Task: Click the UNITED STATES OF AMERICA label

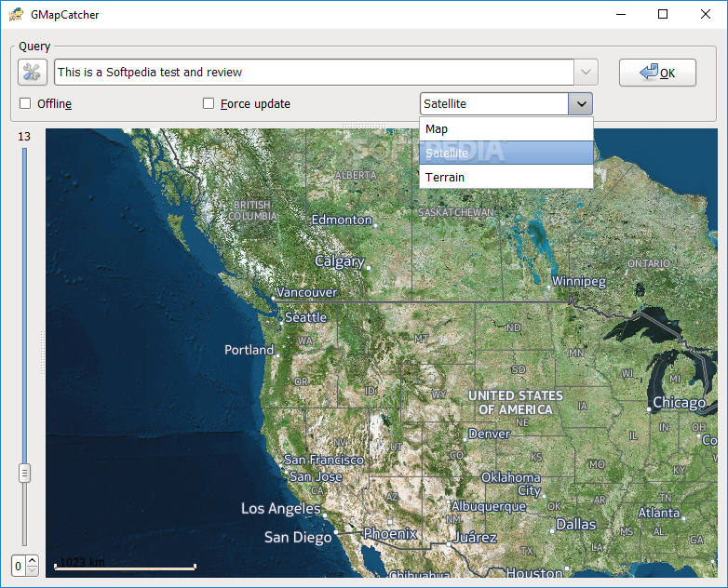Action: [516, 403]
